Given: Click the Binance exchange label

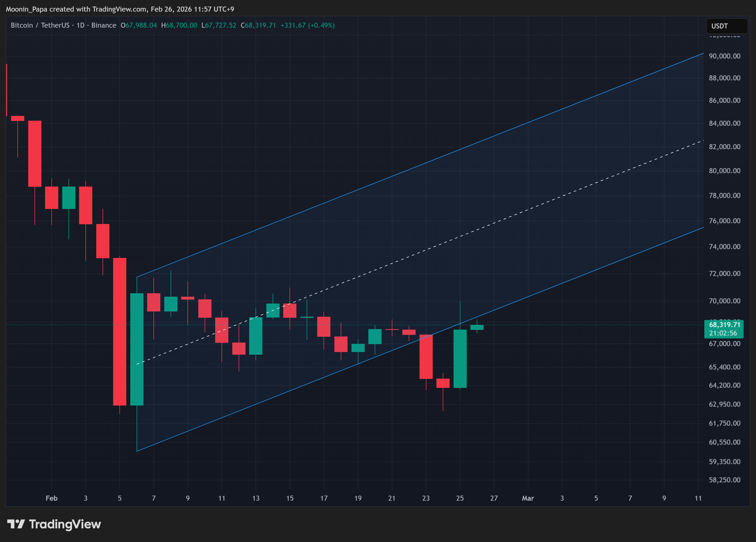Looking at the screenshot, I should (x=104, y=25).
